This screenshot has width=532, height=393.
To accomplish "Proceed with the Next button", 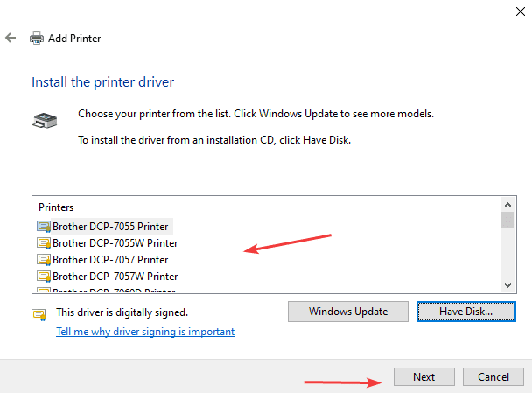I will [x=424, y=377].
